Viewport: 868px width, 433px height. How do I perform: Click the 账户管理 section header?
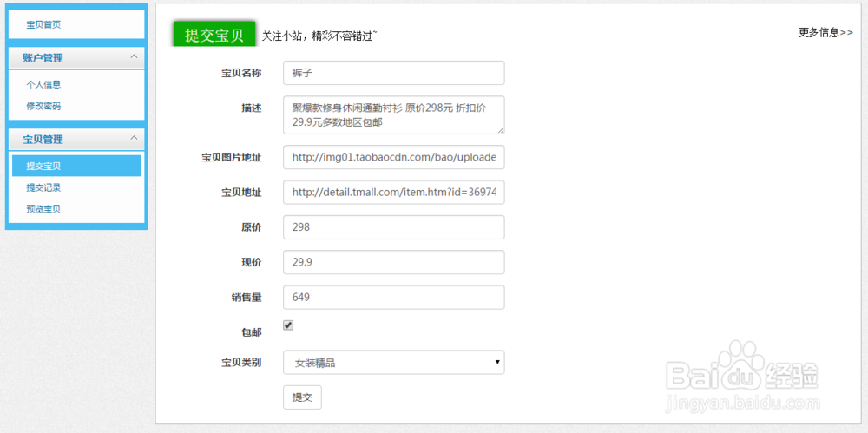pyautogui.click(x=76, y=57)
